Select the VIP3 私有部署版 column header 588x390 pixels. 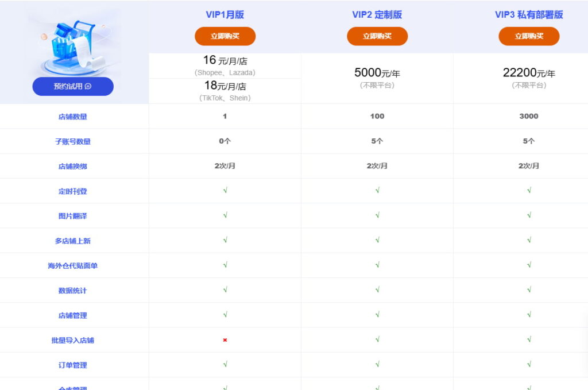coord(528,14)
